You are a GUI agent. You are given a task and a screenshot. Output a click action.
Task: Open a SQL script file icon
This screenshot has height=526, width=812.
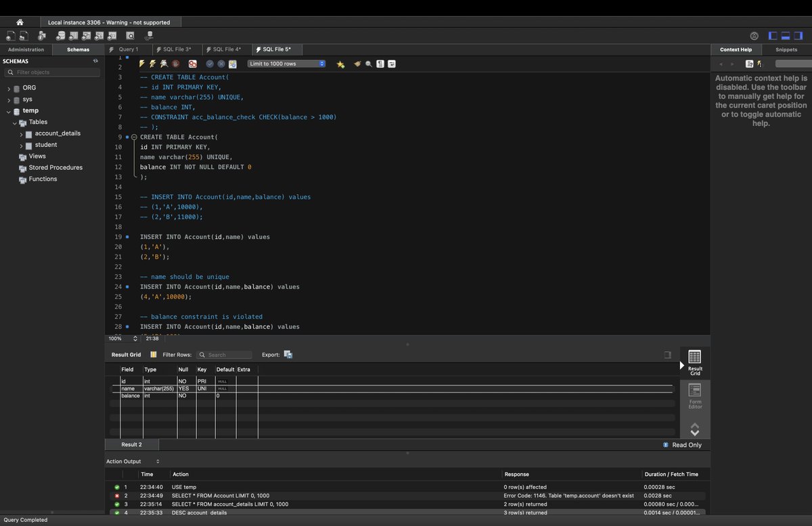tap(24, 36)
